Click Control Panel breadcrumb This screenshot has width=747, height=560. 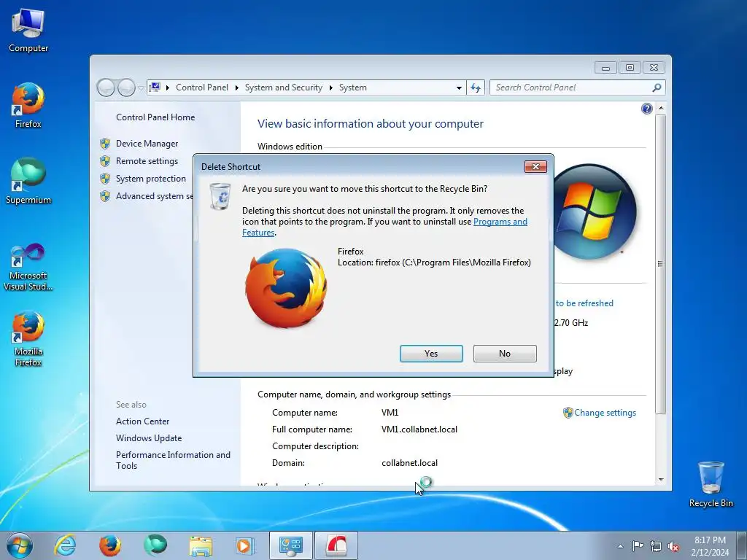(x=202, y=87)
